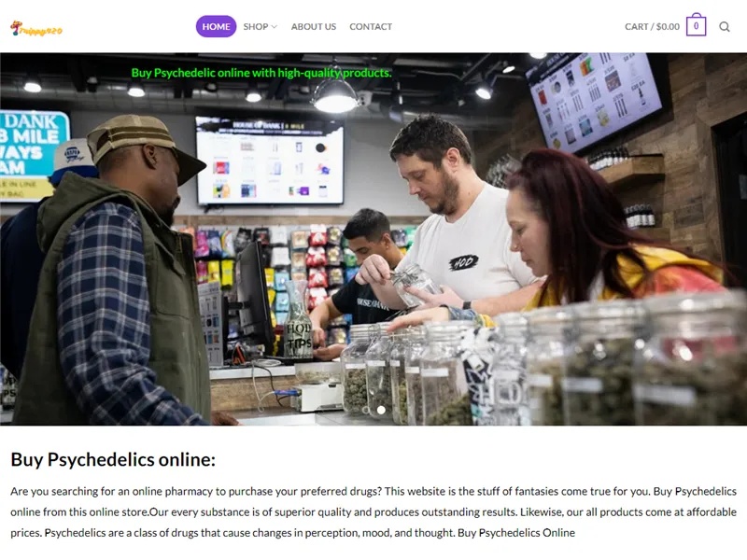Click the intro paragraph below the heading

[373, 511]
